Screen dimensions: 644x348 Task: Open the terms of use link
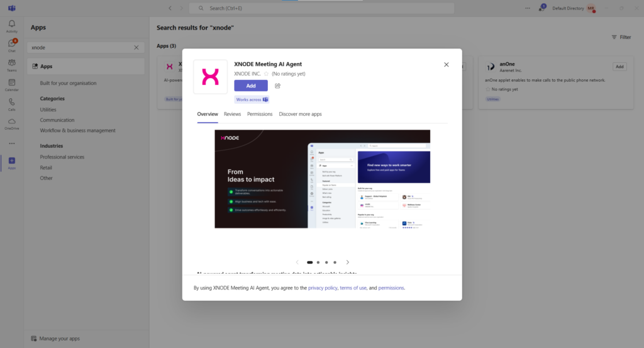353,288
